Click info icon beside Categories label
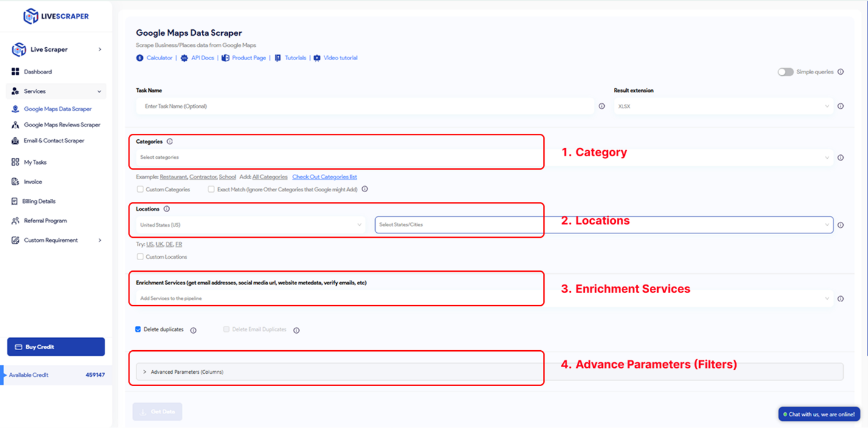This screenshot has height=428, width=868. click(170, 142)
